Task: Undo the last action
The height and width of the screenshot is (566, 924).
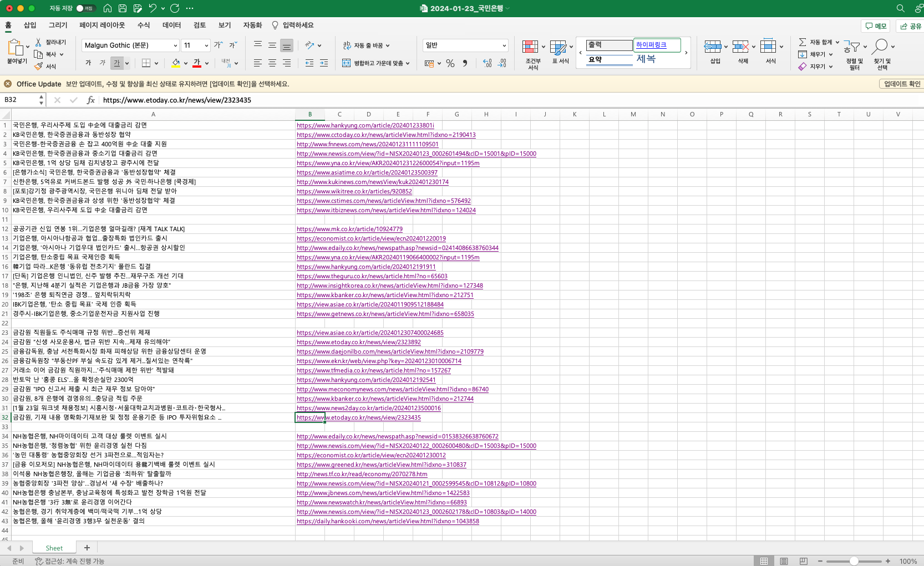Action: click(153, 8)
